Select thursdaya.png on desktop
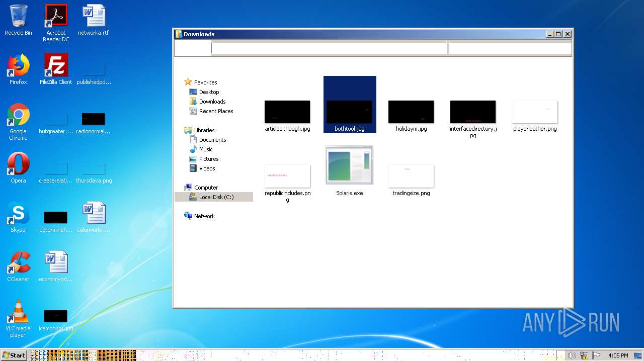 pos(94,172)
